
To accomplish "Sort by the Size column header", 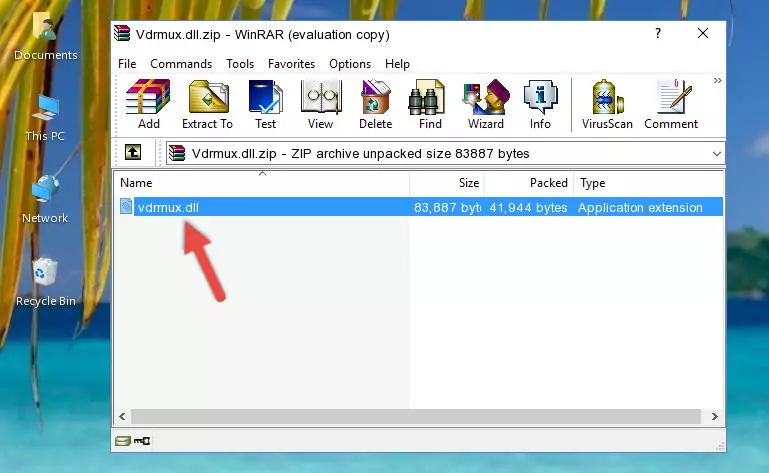I will point(447,183).
